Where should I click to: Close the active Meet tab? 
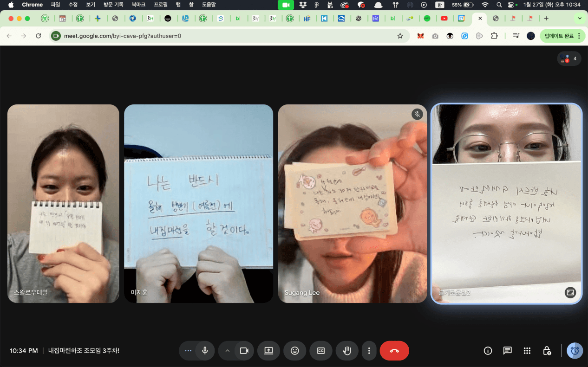(x=480, y=19)
